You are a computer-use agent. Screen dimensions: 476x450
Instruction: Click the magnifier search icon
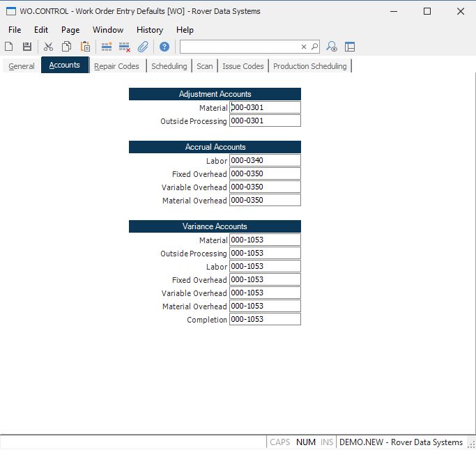coord(314,47)
